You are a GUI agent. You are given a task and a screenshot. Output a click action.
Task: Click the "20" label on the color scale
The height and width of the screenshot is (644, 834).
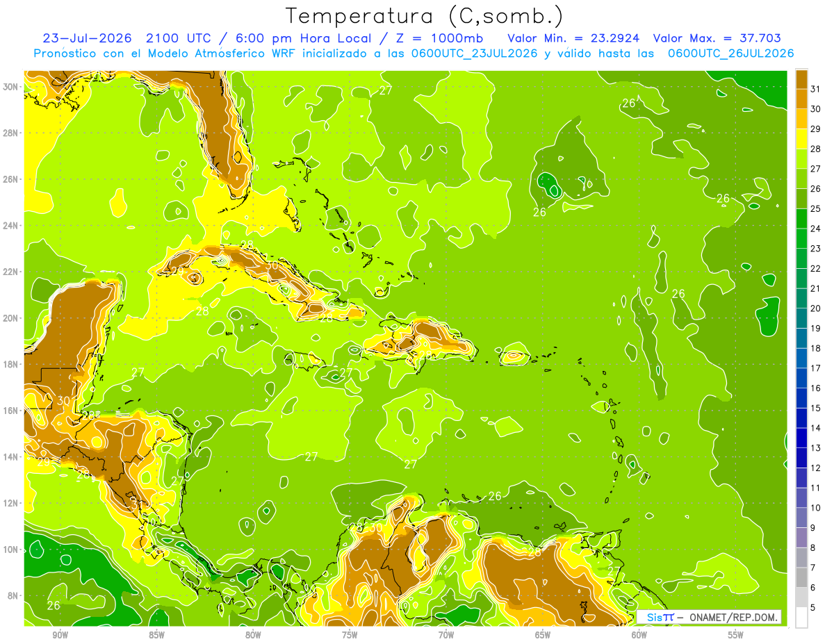pos(816,308)
